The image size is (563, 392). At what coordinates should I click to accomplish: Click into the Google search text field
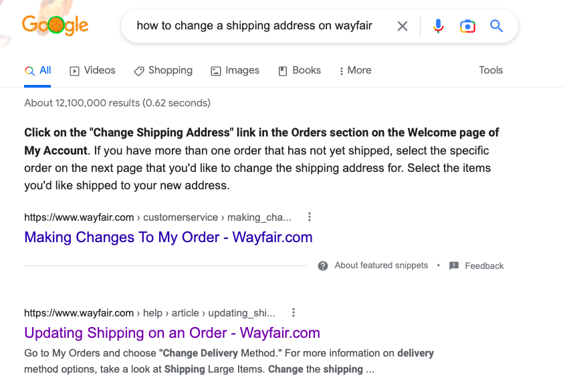pyautogui.click(x=254, y=26)
